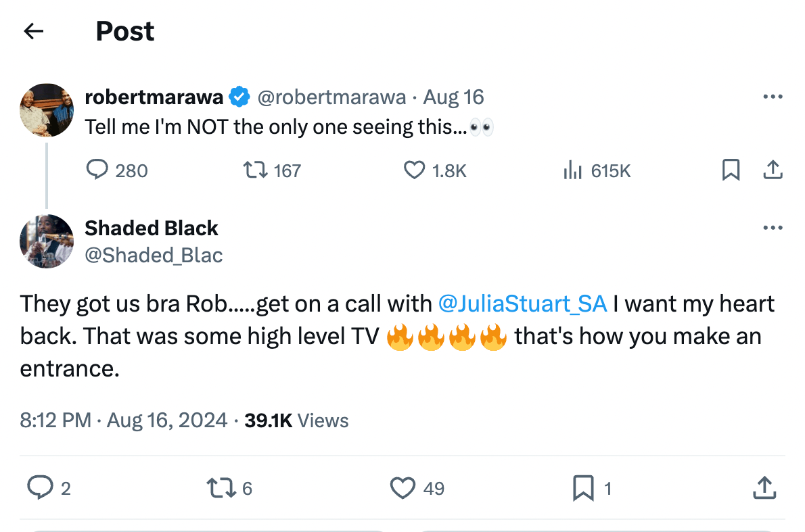The height and width of the screenshot is (532, 805).
Task: Share robertmarawa's post
Action: click(x=773, y=170)
